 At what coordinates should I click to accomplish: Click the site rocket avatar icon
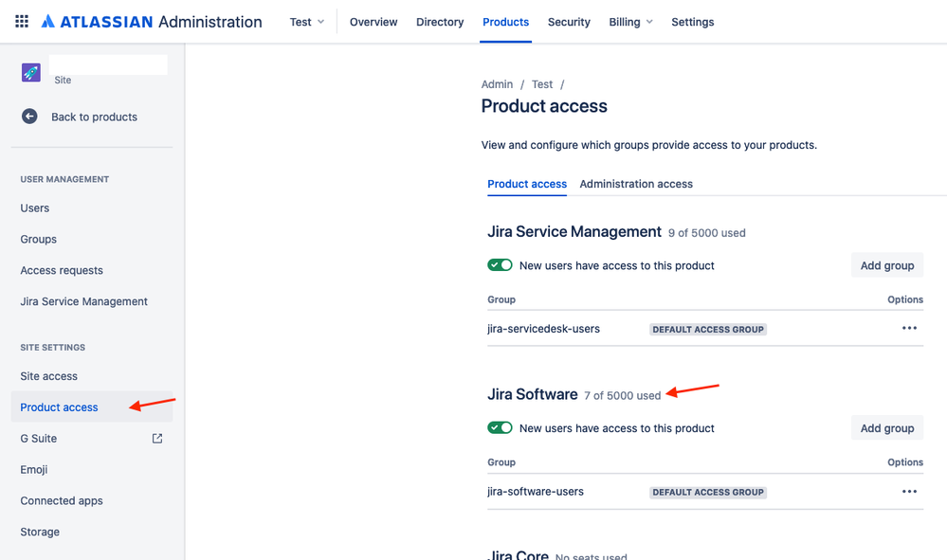tap(30, 72)
